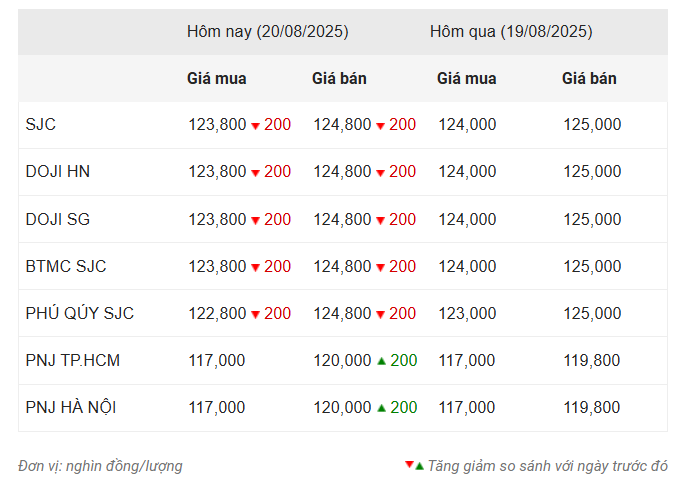
Task: Click green arrow icon in footer legend
Action: (419, 466)
